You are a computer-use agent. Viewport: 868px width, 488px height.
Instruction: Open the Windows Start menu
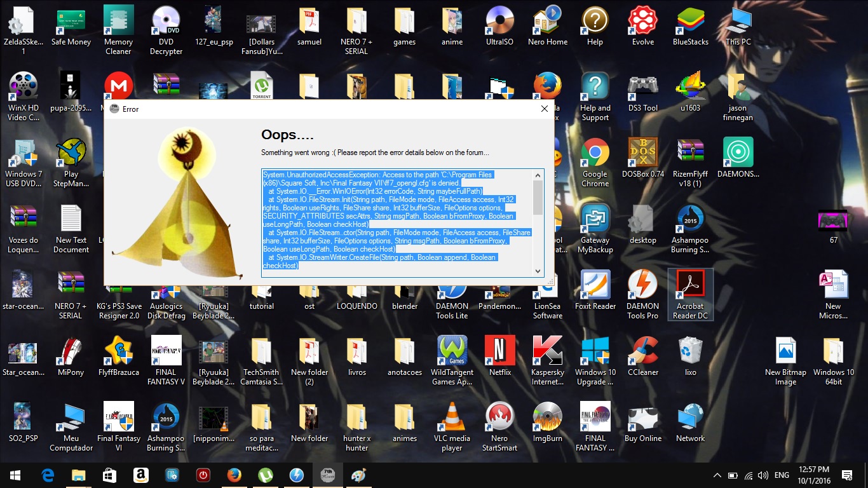click(x=15, y=475)
